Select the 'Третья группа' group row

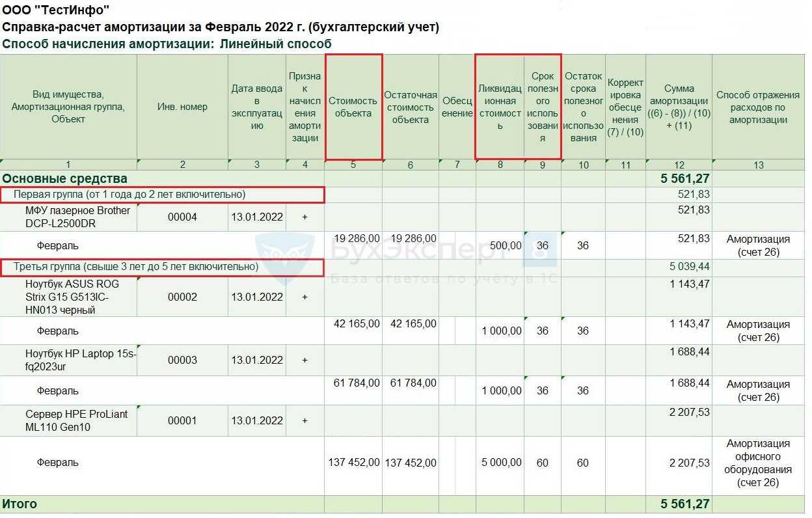(136, 267)
